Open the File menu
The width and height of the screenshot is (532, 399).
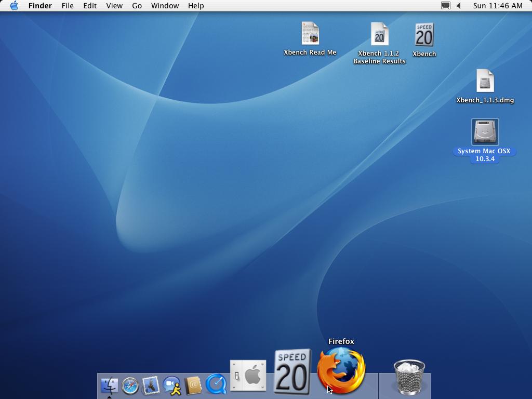pos(68,6)
